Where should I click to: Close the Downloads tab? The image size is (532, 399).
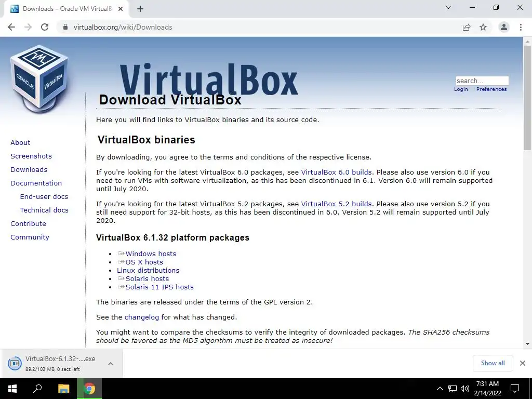[121, 9]
